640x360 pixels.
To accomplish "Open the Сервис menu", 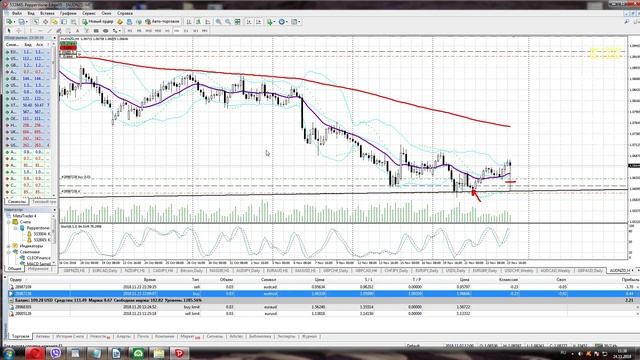I will point(89,13).
